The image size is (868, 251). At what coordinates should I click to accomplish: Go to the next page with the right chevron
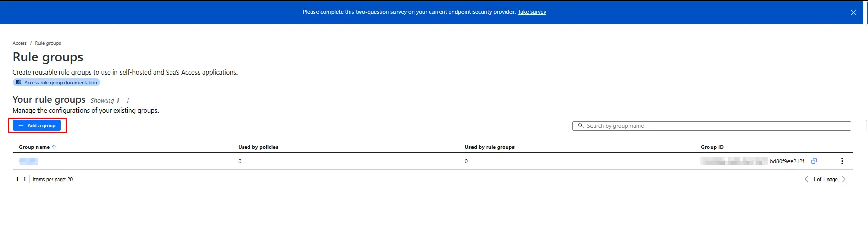[x=844, y=179]
